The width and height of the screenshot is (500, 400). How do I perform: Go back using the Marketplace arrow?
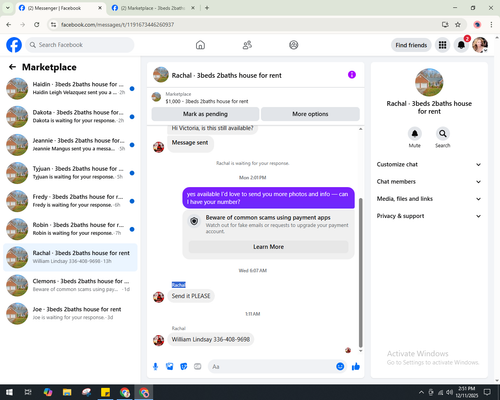point(12,67)
